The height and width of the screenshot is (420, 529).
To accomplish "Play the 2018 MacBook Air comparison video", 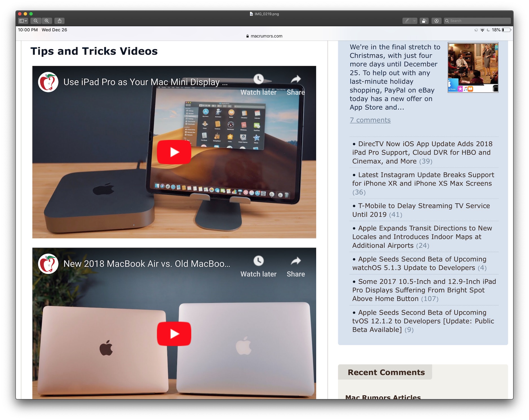I will click(x=174, y=334).
